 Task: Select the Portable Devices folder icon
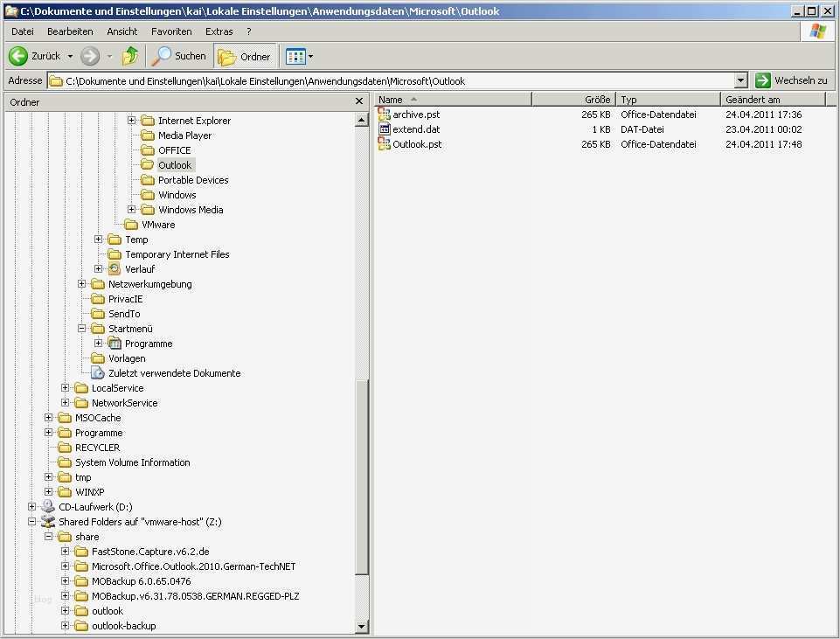click(x=148, y=180)
